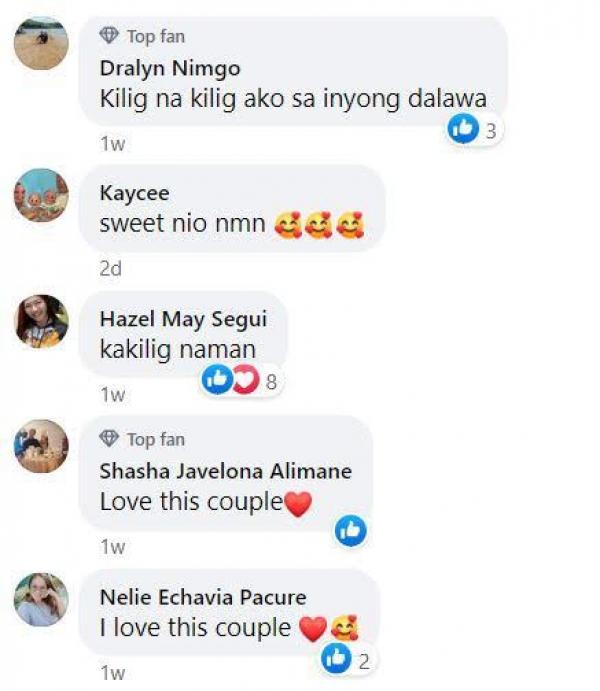600x691 pixels.
Task: Click the Top fan diamond badge above Dralyn Nimgo
Action: (x=109, y=36)
